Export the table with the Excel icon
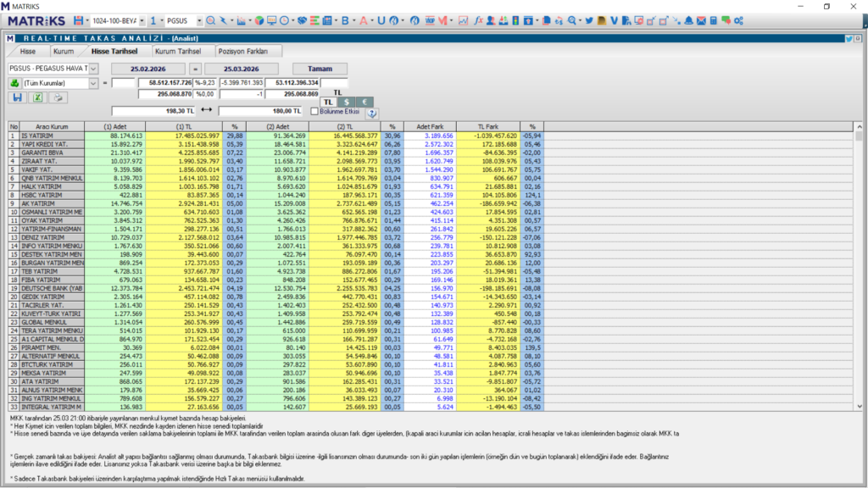868x488 pixels. (x=37, y=97)
